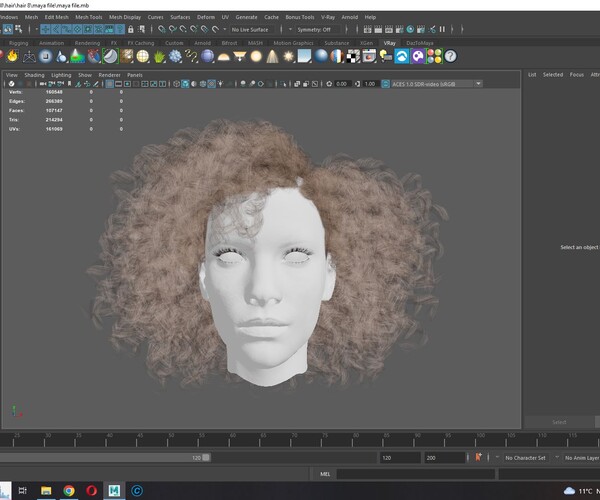Click the black-and-white checker shelf icon
The height and width of the screenshot is (500, 600).
[353, 57]
